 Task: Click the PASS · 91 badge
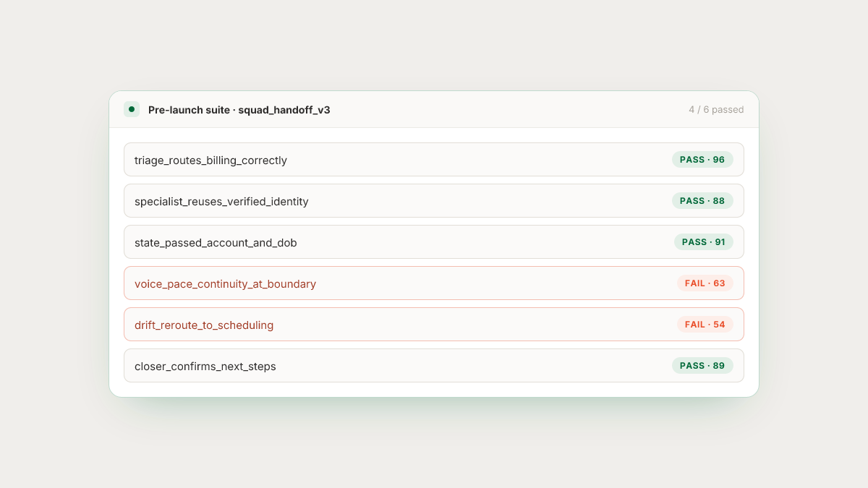click(704, 242)
